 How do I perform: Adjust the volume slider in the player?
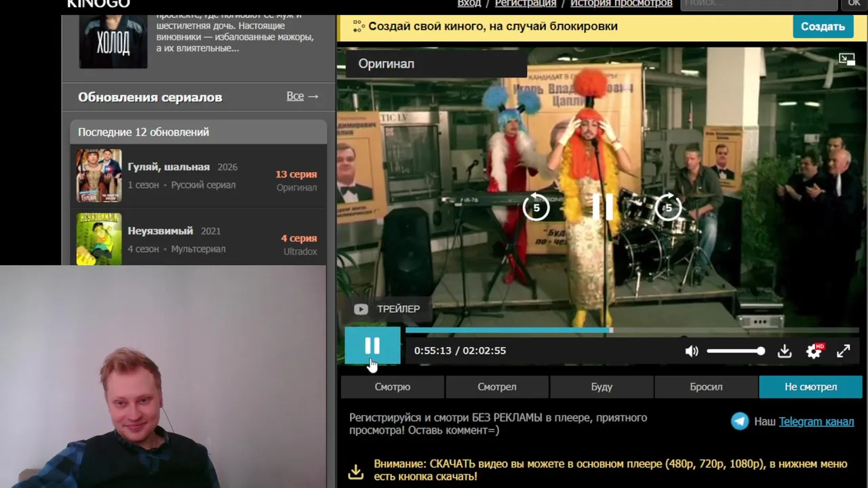(736, 351)
